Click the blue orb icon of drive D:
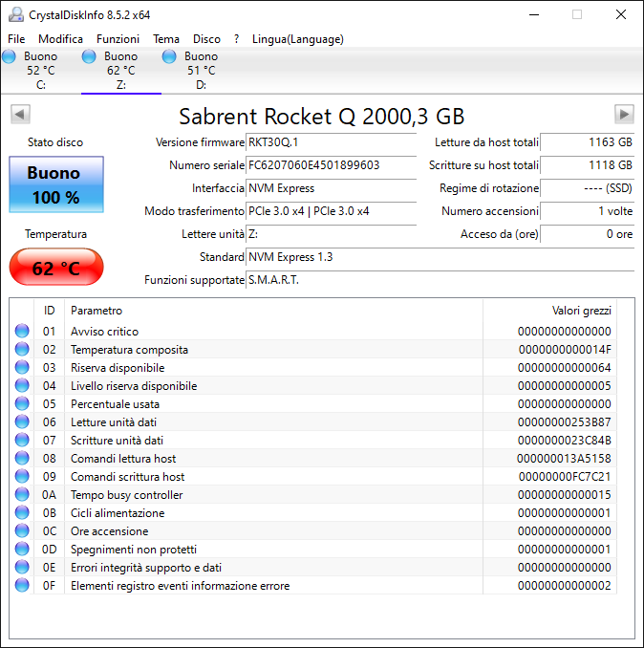This screenshot has height=648, width=644. point(169,56)
